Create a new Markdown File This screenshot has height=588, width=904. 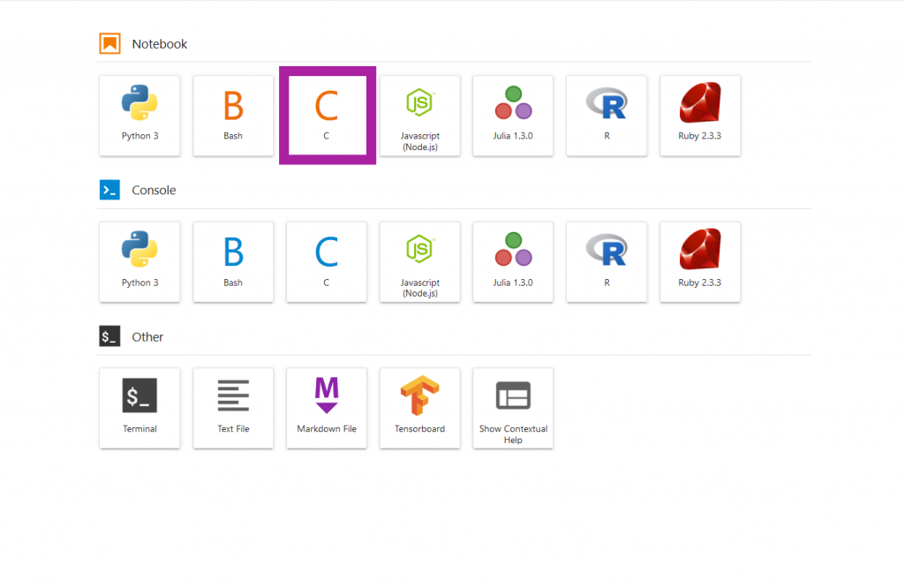[327, 408]
